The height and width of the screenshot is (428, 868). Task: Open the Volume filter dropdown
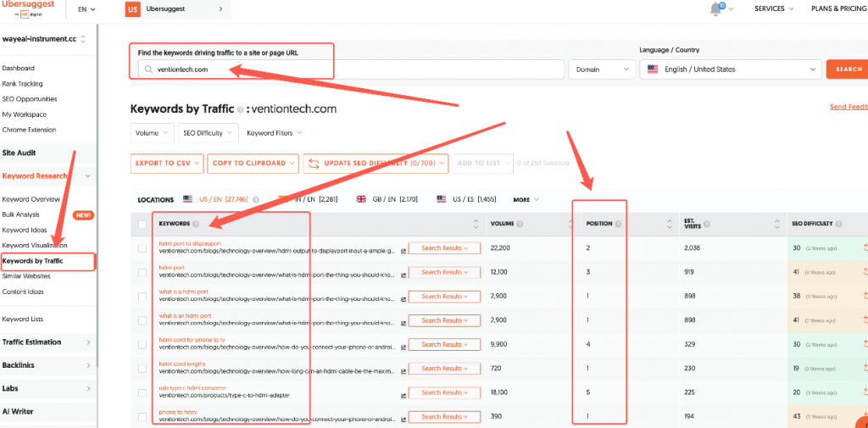pos(153,133)
